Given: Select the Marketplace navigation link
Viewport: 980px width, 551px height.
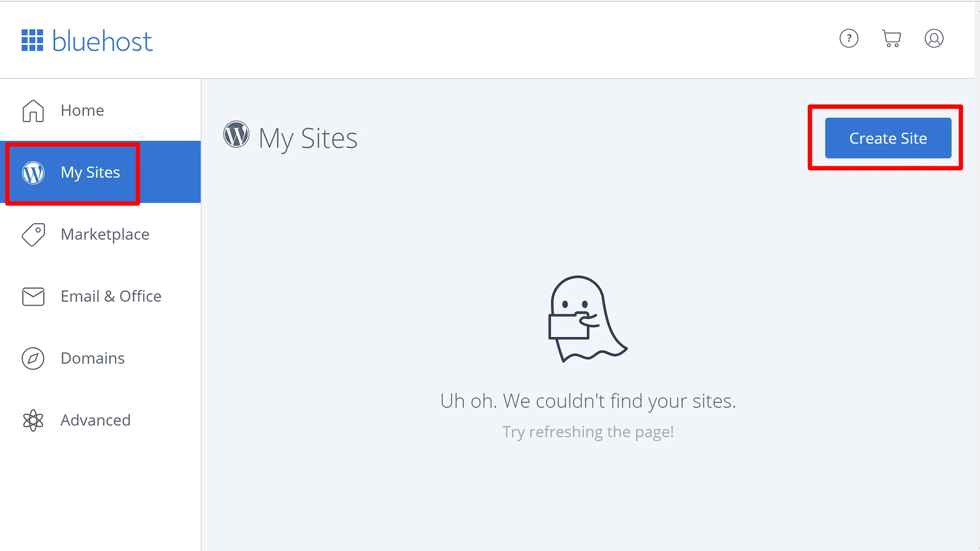Looking at the screenshot, I should tap(105, 234).
